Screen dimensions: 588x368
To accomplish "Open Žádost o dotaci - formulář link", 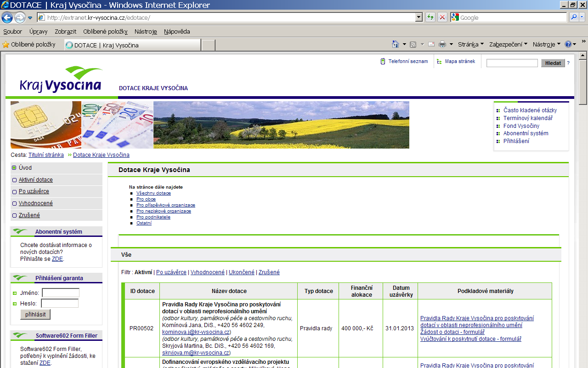I will (452, 332).
